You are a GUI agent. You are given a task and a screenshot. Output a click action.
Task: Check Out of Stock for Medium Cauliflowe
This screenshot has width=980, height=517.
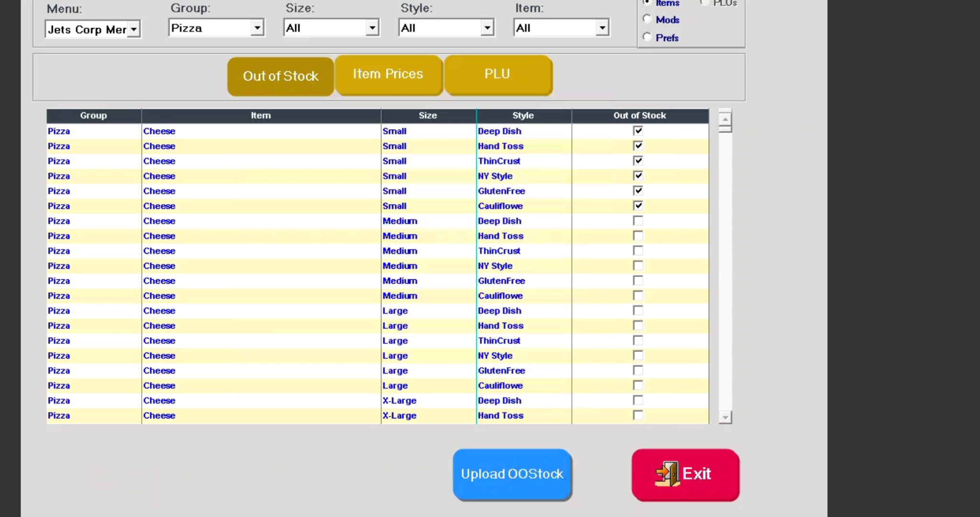(638, 295)
